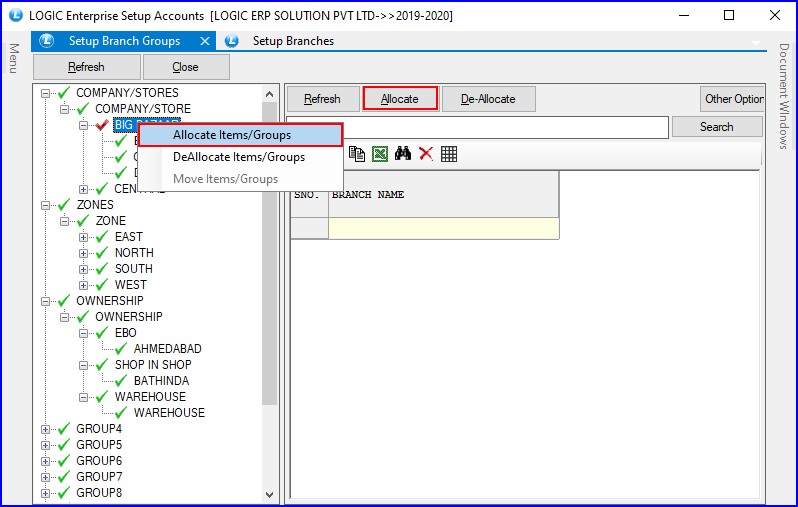This screenshot has width=798, height=507.
Task: Open the Document Windows side panel
Action: (784, 96)
